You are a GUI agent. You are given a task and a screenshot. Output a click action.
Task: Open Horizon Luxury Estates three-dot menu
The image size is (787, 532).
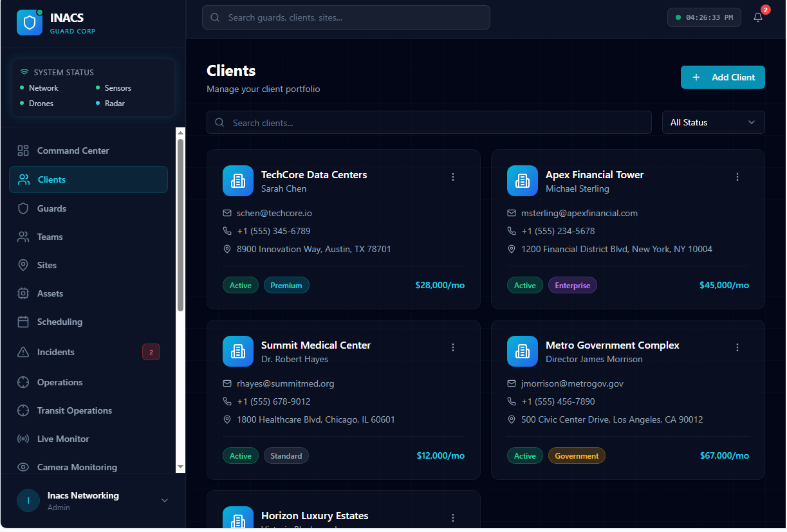[453, 518]
